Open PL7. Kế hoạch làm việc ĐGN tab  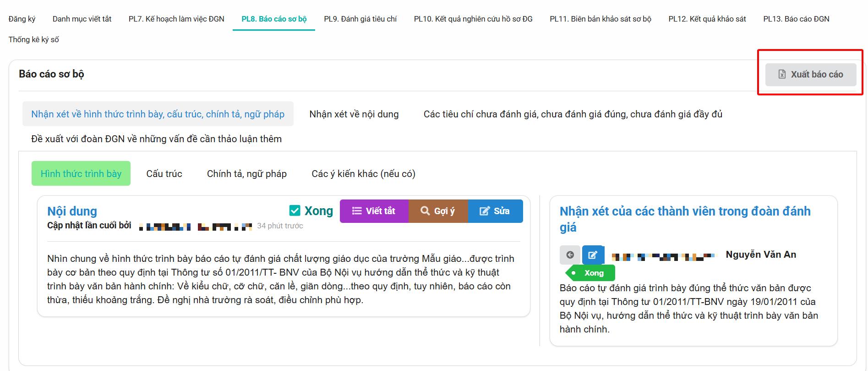coord(176,19)
